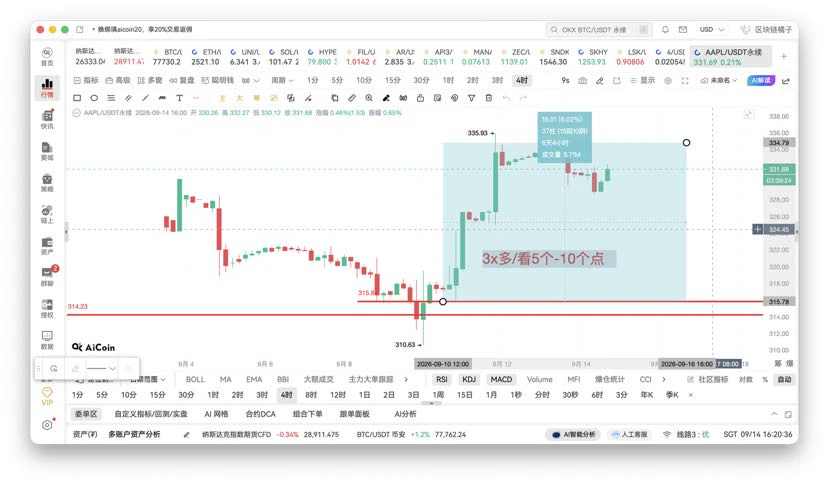This screenshot has width=829, height=484.
Task: Add a new ticker tab with plus
Action: pyautogui.click(x=784, y=56)
